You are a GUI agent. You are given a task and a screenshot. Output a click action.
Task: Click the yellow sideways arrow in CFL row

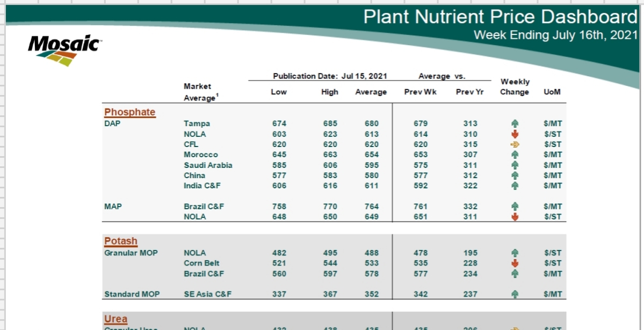coord(515,144)
